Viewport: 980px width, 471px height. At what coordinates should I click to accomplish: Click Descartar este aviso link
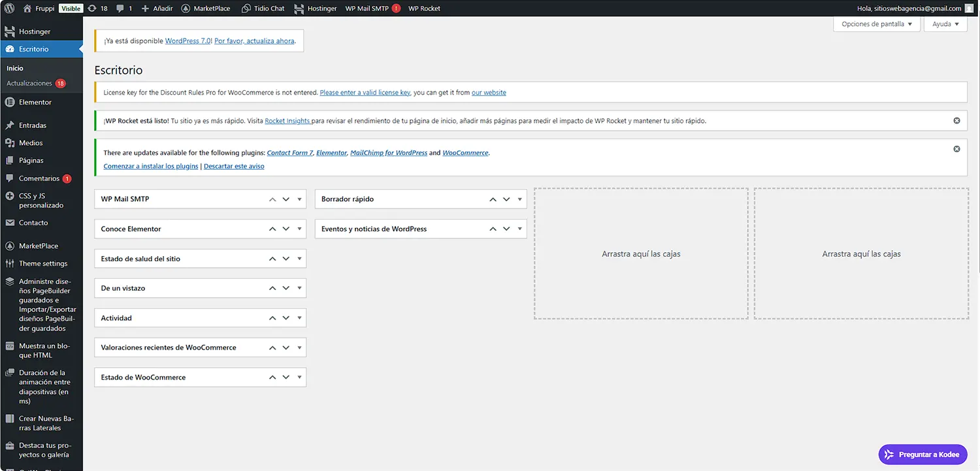pyautogui.click(x=234, y=167)
